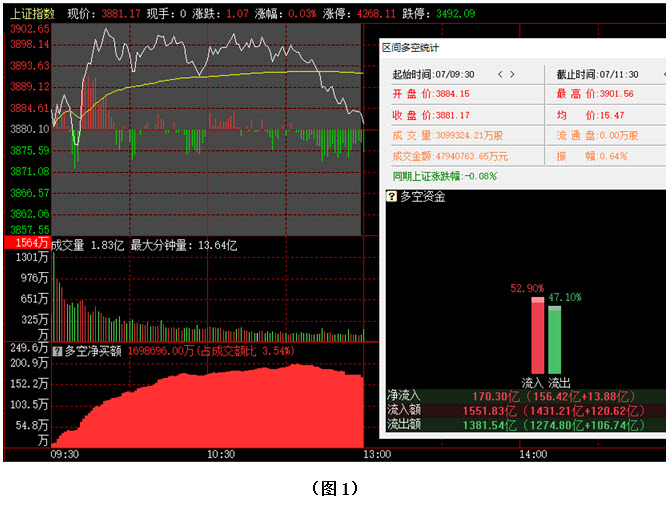The image size is (671, 506).
Task: Select the green 流出 outflow bar
Action: click(555, 339)
